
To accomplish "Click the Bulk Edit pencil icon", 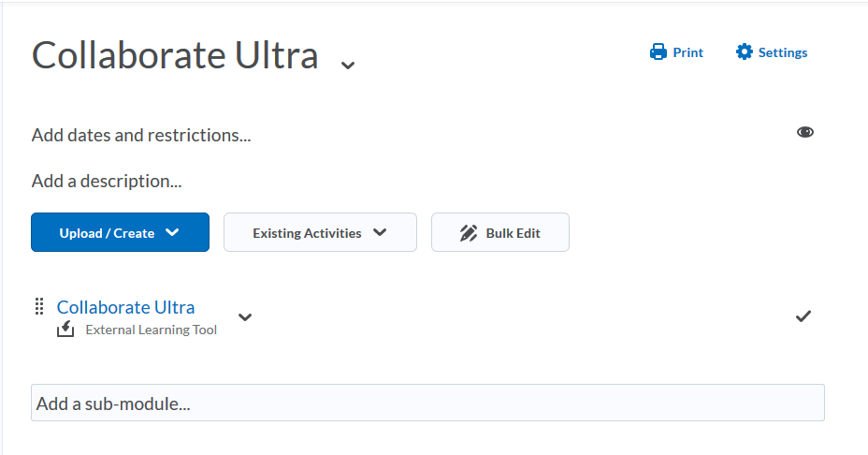I will [469, 233].
